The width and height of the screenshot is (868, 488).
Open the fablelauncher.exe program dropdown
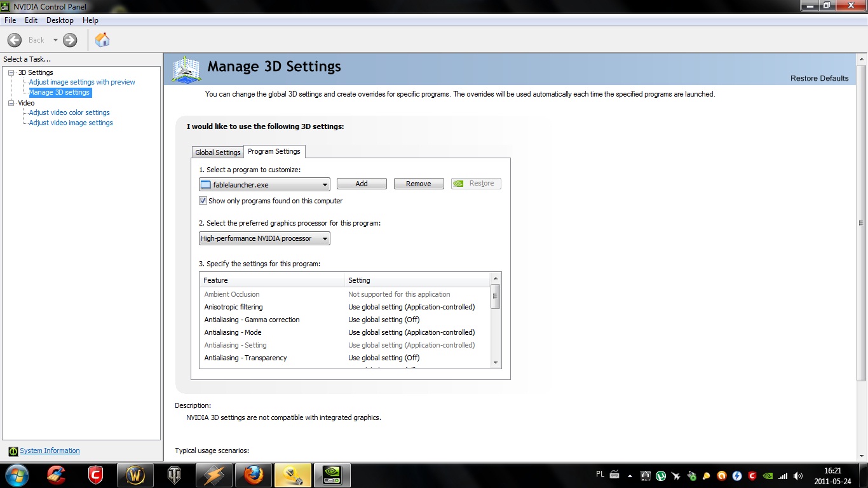point(264,184)
